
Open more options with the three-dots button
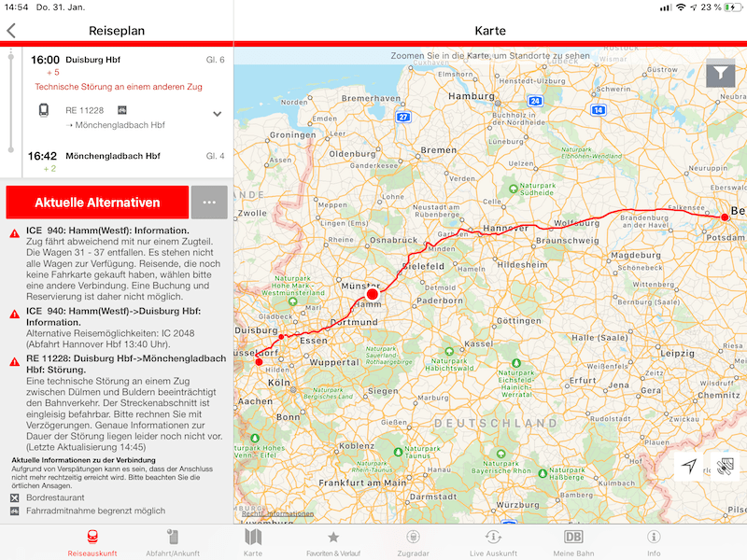coord(209,203)
